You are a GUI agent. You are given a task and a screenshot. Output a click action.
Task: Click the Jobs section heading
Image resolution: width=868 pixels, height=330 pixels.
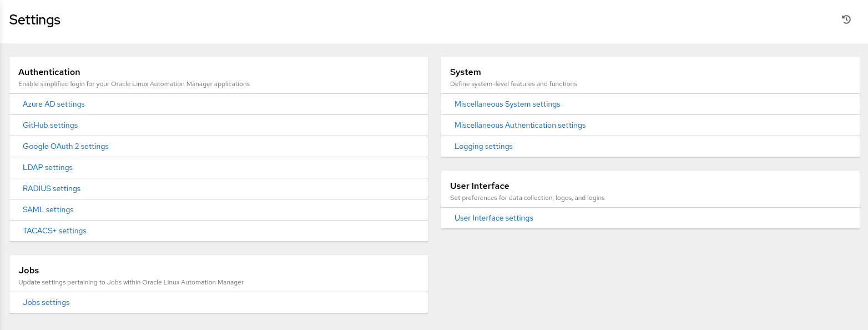[x=29, y=270]
